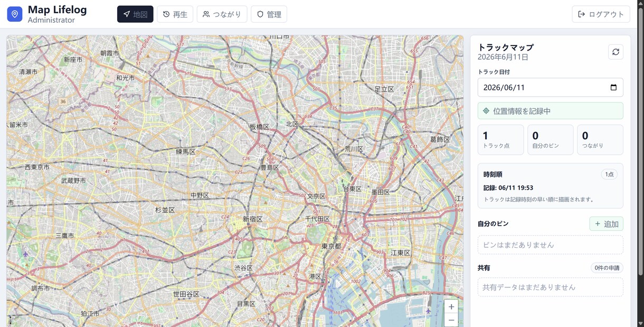This screenshot has width=644, height=327.
Task: Click the トラックマップ panel heading
Action: 506,47
